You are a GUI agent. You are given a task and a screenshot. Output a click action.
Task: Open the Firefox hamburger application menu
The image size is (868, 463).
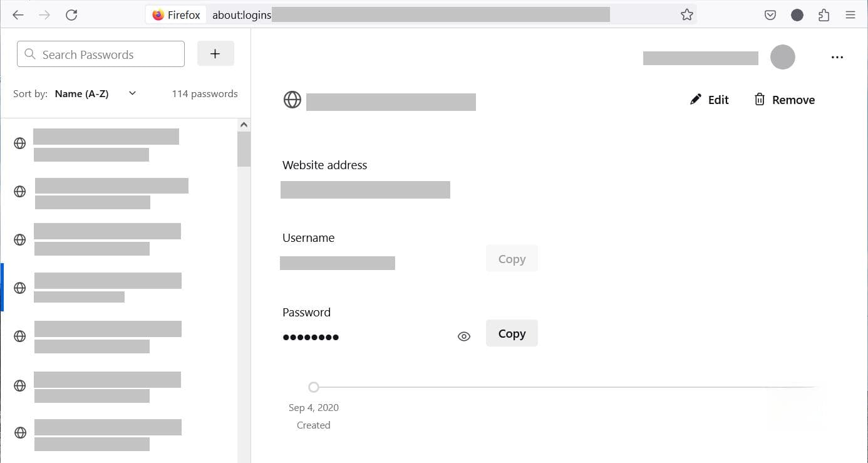(x=850, y=15)
